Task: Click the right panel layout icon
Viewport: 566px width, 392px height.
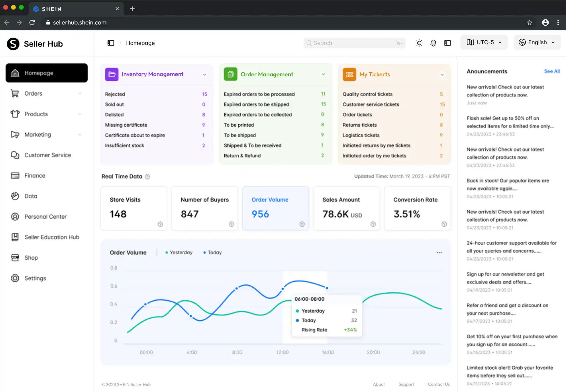Action: [447, 43]
